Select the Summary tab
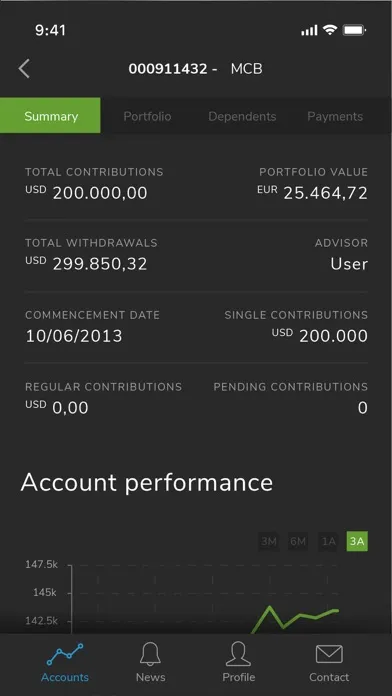392x696 pixels. point(50,115)
